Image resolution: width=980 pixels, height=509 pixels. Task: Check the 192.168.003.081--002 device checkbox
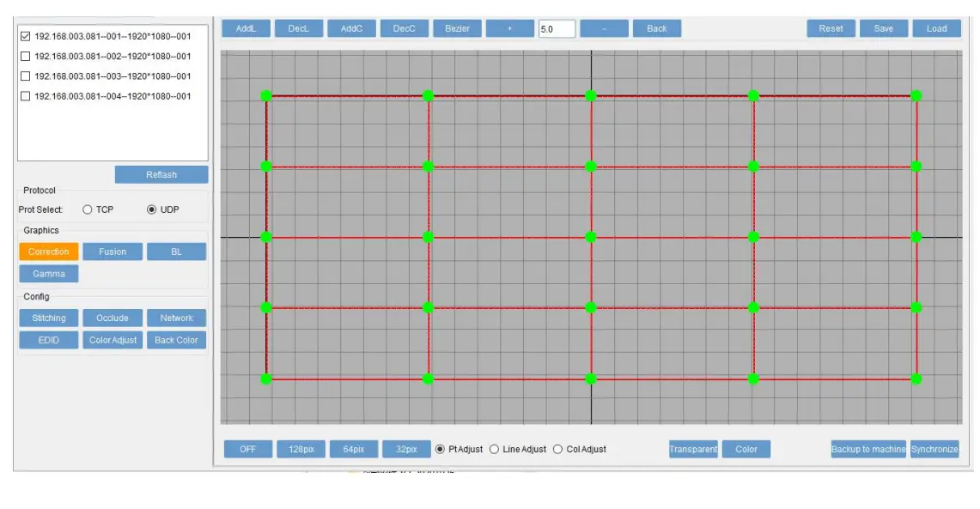pos(27,57)
